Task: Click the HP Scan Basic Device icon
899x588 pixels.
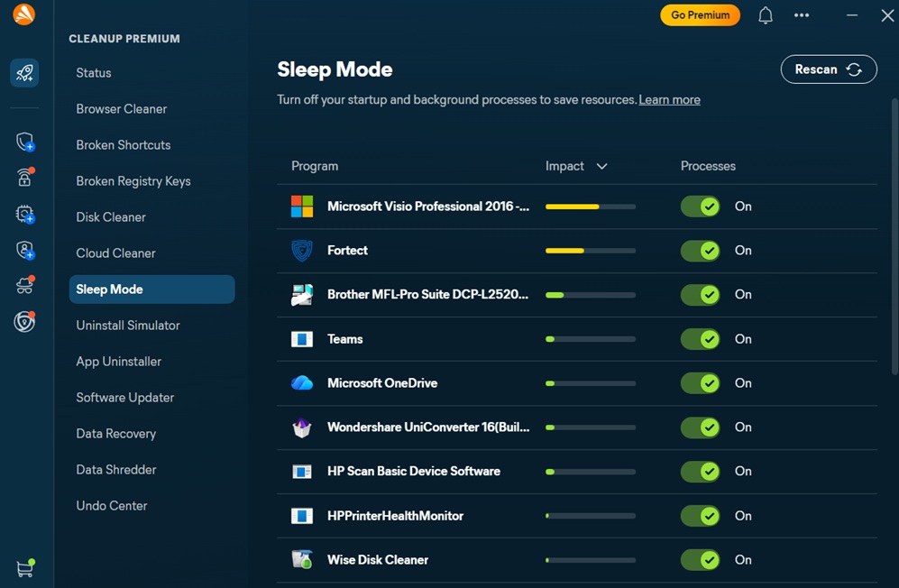Action: pyautogui.click(x=302, y=472)
